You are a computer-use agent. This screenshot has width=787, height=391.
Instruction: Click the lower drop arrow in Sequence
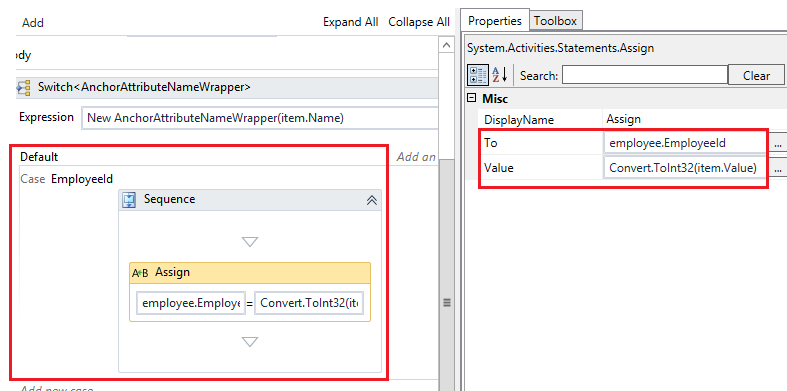click(250, 342)
